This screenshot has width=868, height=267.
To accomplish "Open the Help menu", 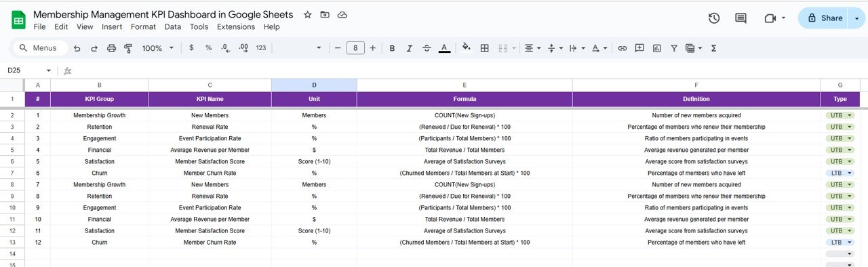I will pyautogui.click(x=271, y=27).
